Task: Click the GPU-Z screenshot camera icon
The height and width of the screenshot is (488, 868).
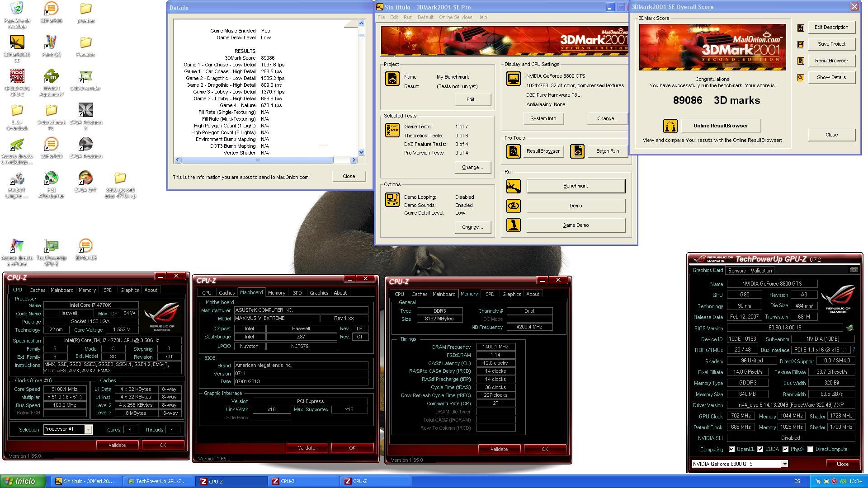Action: point(854,270)
